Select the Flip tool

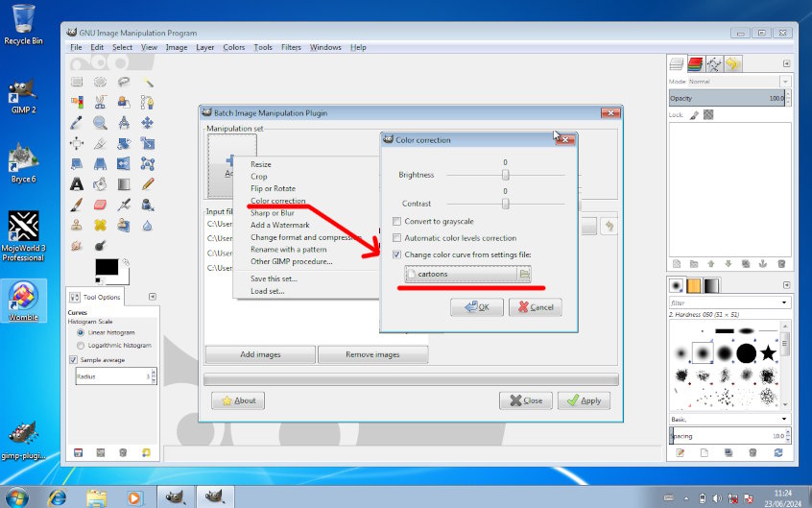[x=123, y=164]
